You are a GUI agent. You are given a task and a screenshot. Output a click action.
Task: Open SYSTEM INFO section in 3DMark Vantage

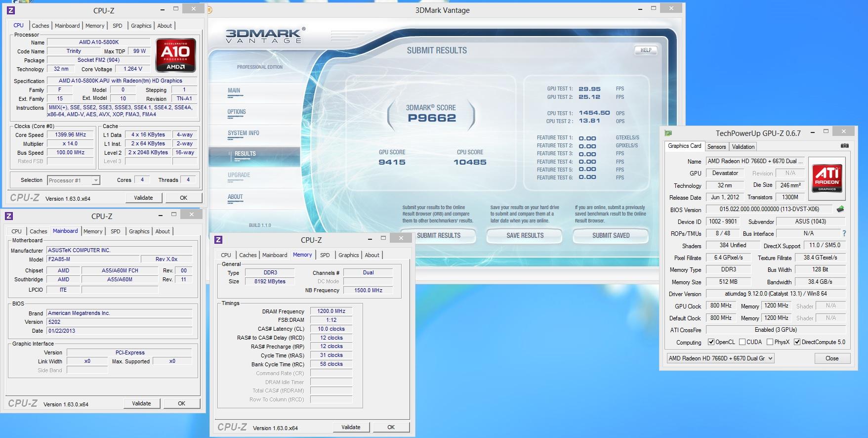coord(243,133)
